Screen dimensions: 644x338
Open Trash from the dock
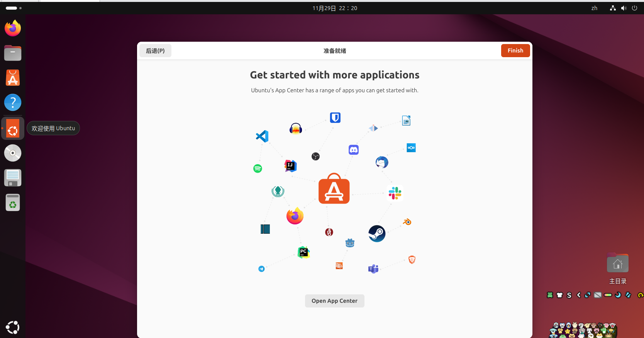13,202
